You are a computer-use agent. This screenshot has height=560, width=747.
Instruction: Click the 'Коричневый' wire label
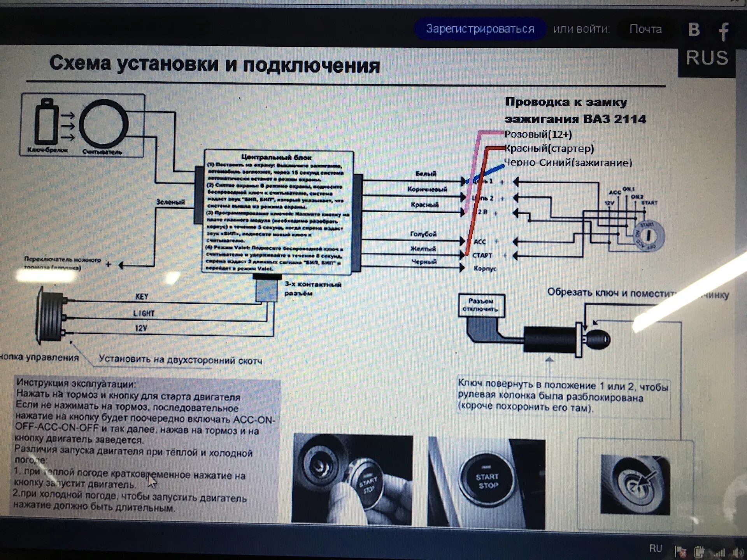coord(427,189)
